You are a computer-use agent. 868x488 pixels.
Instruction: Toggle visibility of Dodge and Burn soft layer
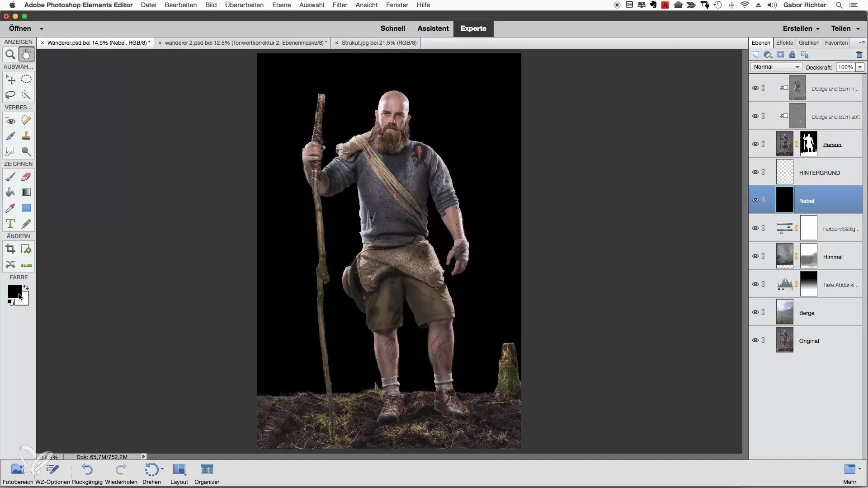click(x=755, y=116)
